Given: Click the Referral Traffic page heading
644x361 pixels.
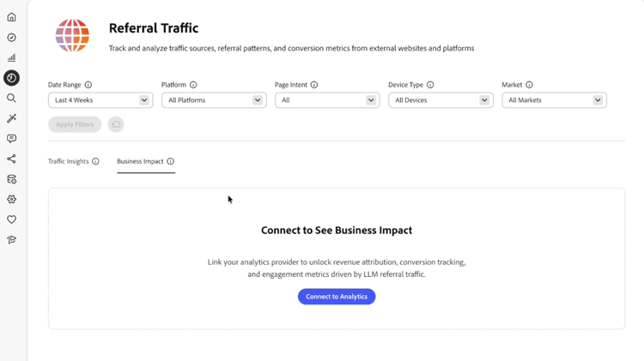Looking at the screenshot, I should (154, 28).
